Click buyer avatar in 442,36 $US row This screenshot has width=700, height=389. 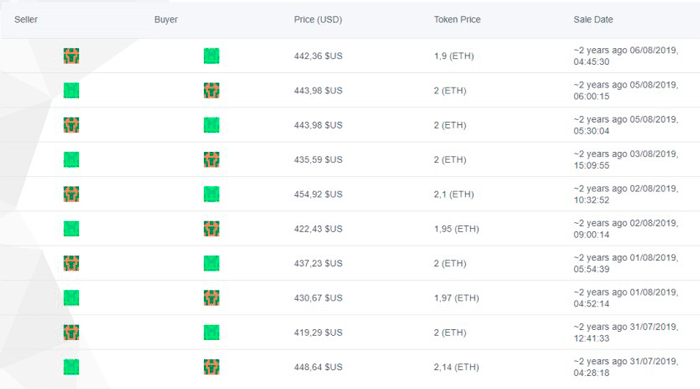coord(212,56)
